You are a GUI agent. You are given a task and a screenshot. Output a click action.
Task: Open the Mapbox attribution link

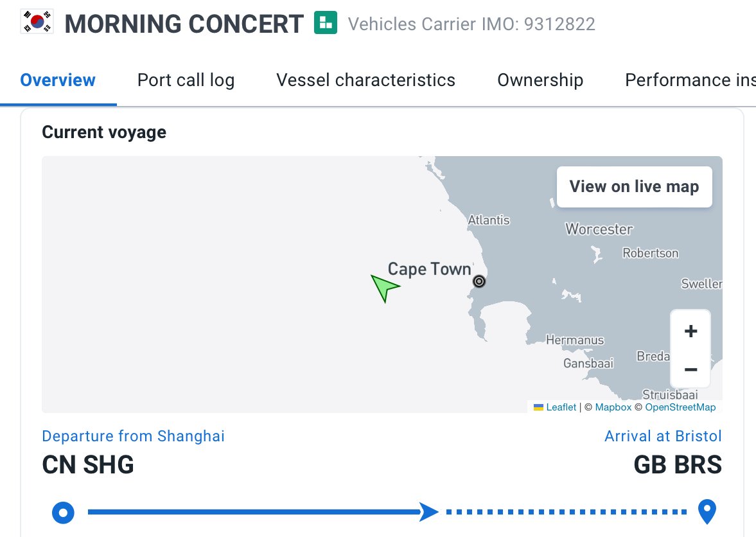(613, 407)
